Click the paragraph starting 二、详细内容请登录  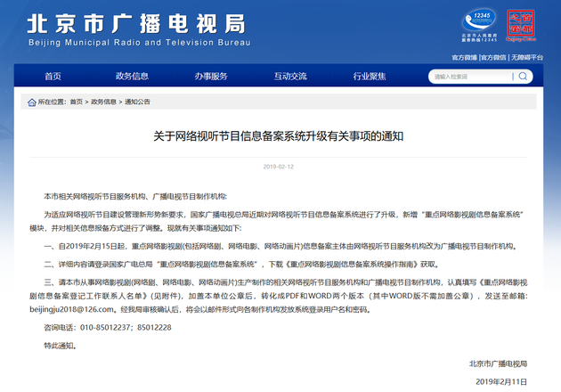coord(242,265)
